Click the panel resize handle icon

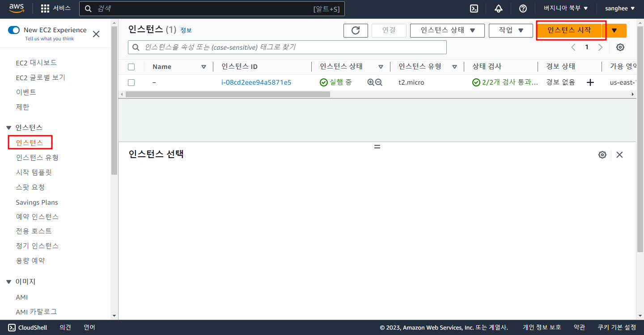tap(377, 146)
